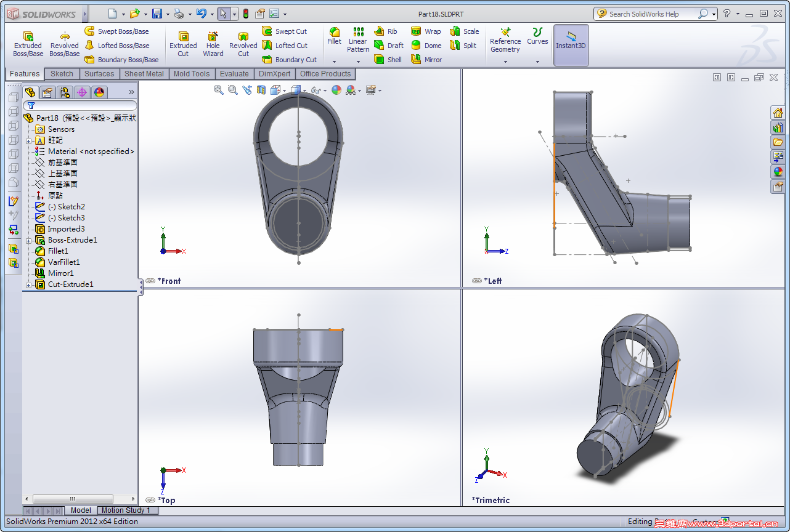Select Imported3 in the feature tree

coord(60,229)
